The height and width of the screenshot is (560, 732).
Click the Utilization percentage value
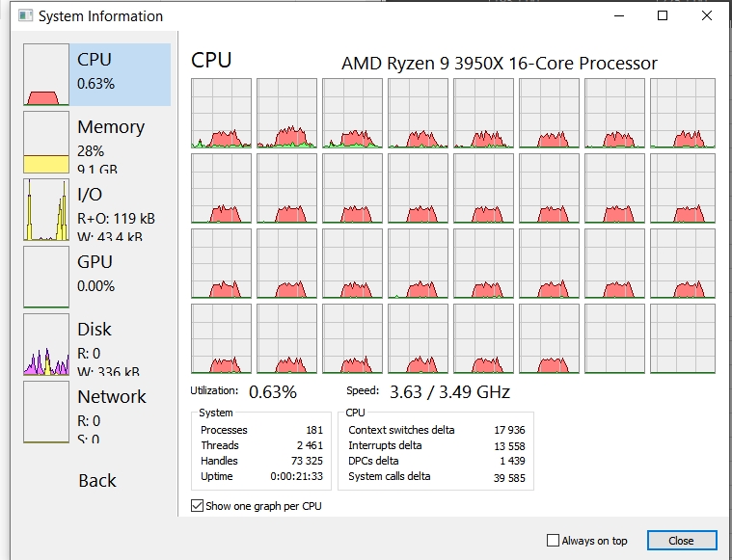click(x=273, y=392)
